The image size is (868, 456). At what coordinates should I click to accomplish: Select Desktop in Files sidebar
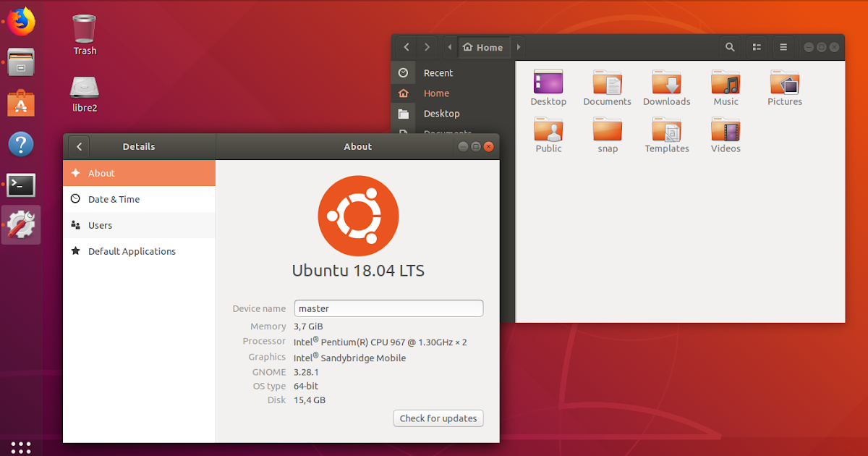coord(453,114)
